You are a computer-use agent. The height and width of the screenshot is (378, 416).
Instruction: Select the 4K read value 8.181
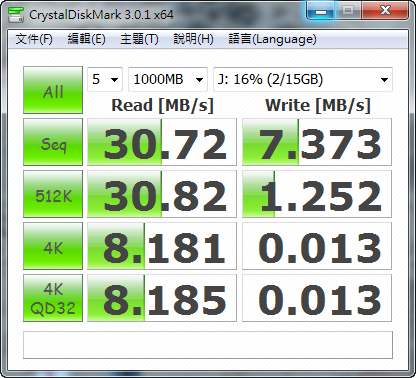point(162,246)
